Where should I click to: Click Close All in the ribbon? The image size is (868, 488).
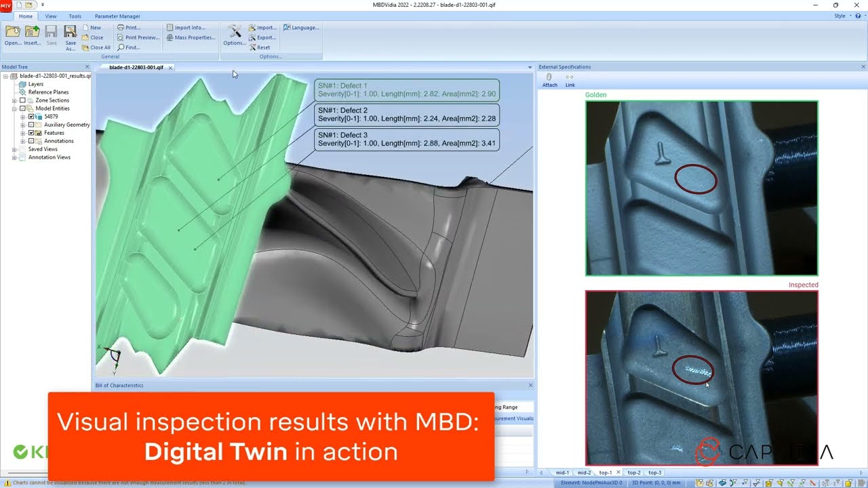coord(96,47)
